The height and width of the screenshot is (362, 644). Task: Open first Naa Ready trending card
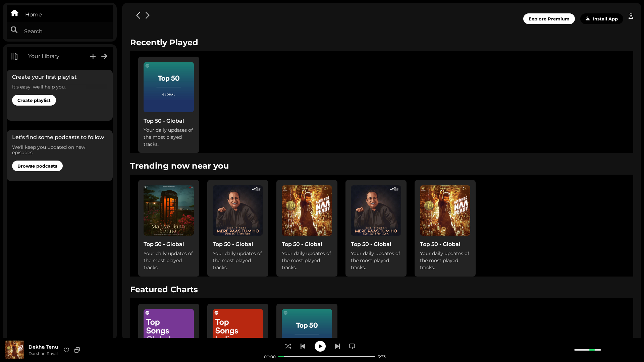pos(307,228)
